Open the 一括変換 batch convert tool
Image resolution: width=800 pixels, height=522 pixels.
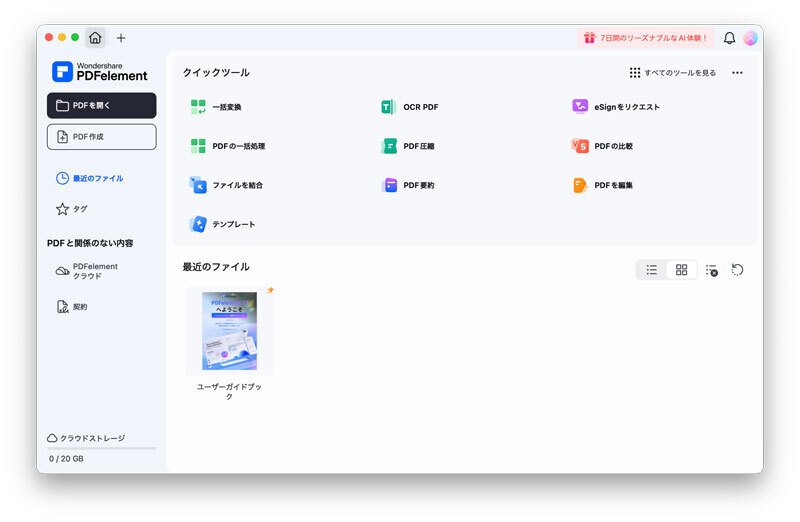(215, 107)
